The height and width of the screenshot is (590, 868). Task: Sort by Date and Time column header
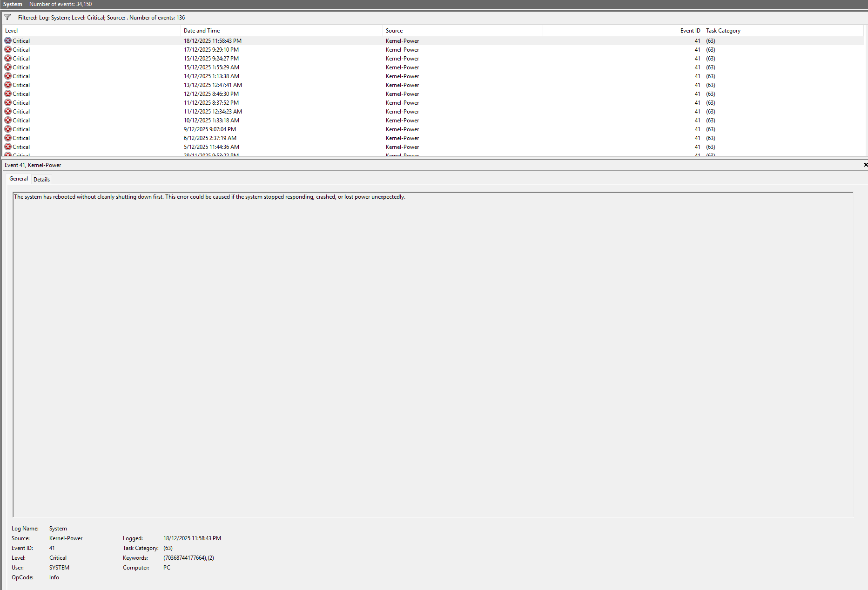[282, 31]
